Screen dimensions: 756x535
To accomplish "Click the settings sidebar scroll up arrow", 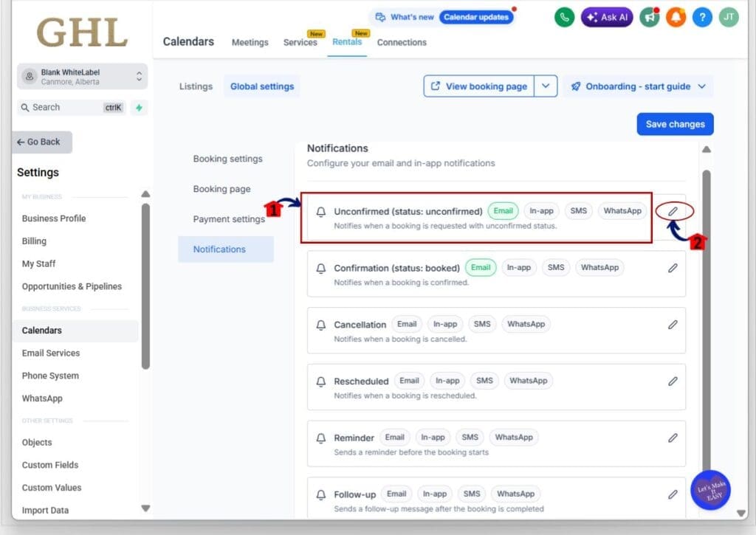I will click(x=145, y=194).
